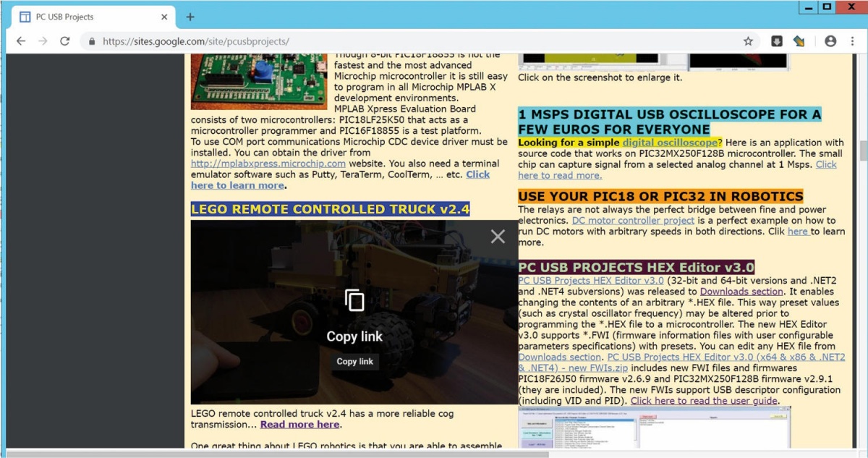Viewport: 868px width, 458px height.
Task: Click the Copy link tooltip label
Action: click(355, 361)
